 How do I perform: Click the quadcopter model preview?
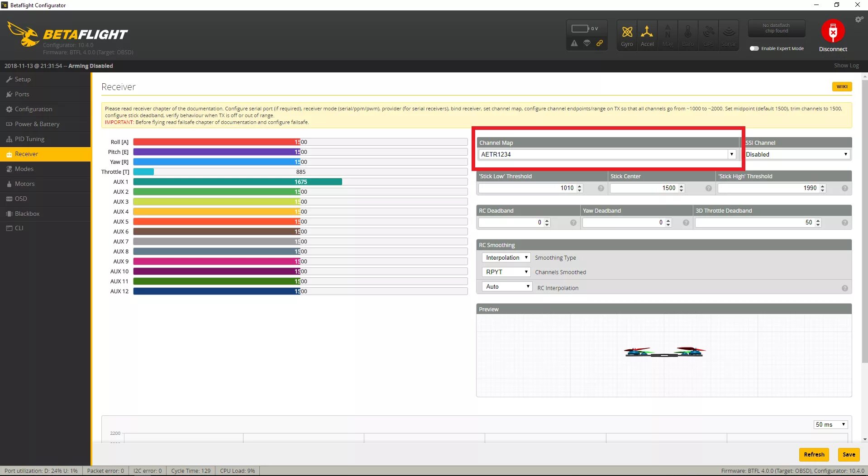tap(664, 352)
